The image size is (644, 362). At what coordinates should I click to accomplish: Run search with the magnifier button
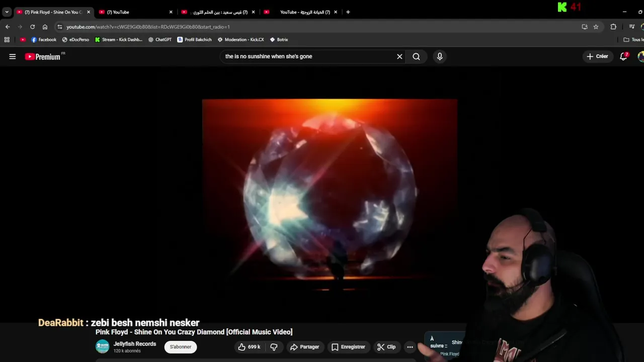coord(416,56)
